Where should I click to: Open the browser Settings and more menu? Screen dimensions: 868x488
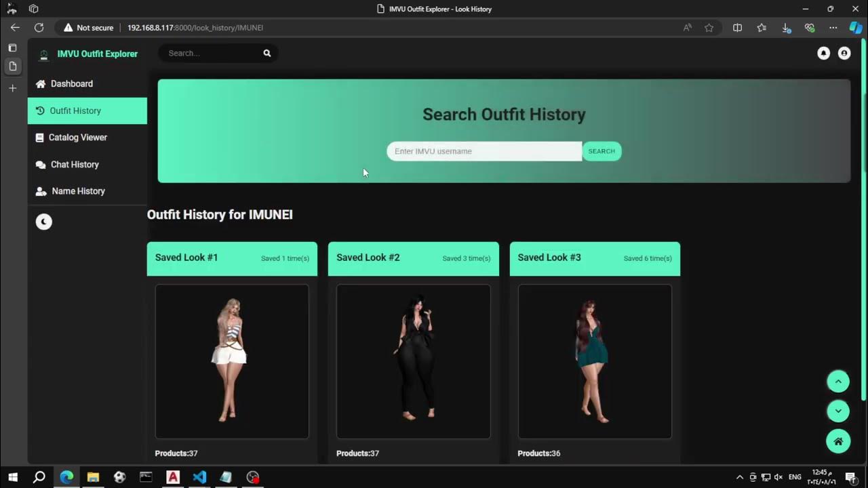click(x=833, y=28)
